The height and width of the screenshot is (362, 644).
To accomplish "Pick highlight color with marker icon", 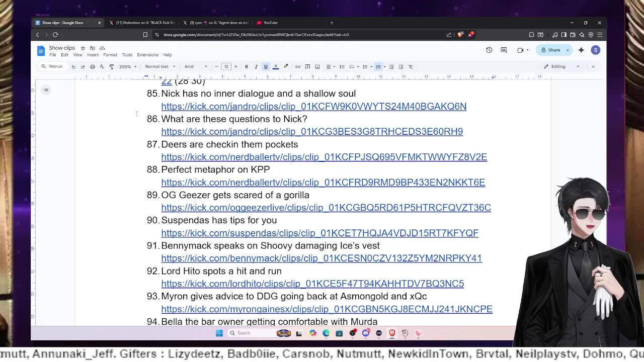I will (x=286, y=66).
